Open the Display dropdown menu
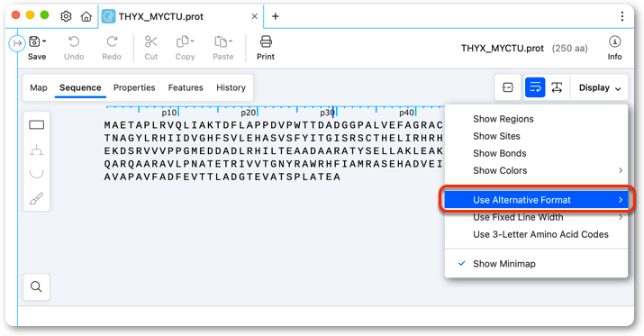Screen dimensions: 644x336 click(x=600, y=87)
